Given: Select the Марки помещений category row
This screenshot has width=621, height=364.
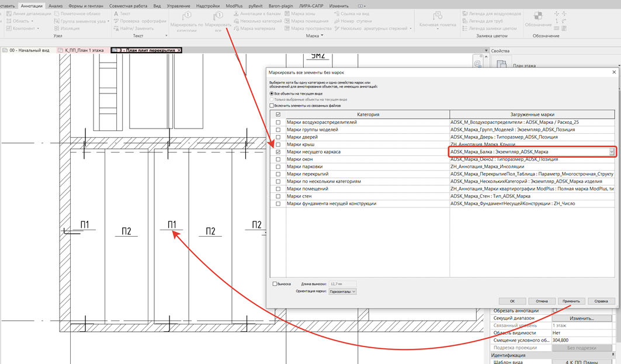Looking at the screenshot, I should pos(442,189).
